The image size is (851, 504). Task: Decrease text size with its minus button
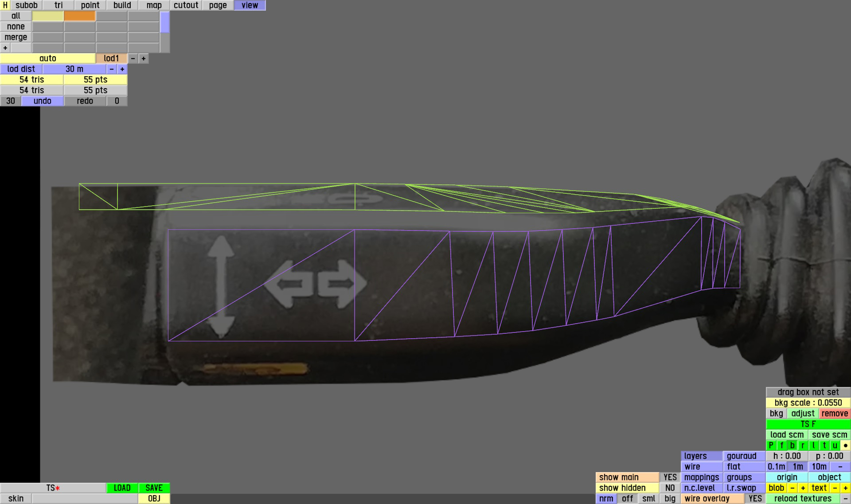tap(835, 488)
